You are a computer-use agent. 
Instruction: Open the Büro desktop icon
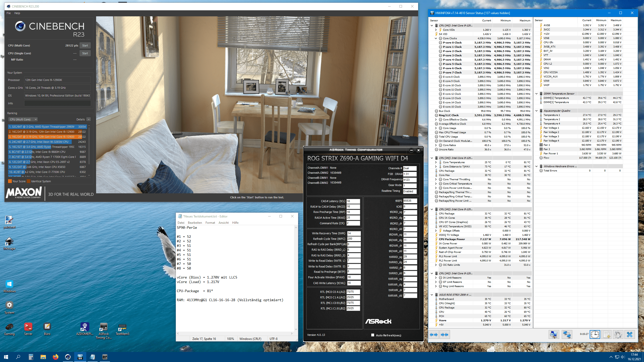pyautogui.click(x=47, y=329)
